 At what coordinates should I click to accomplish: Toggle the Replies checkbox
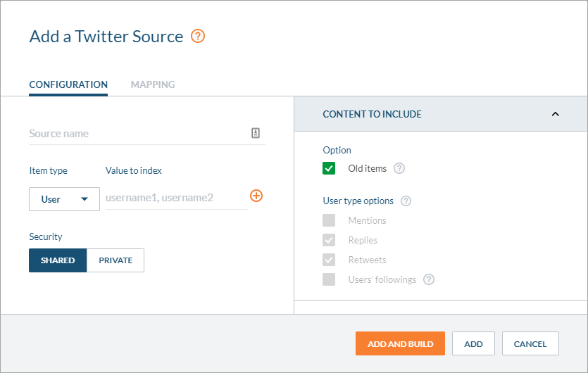pyautogui.click(x=329, y=240)
